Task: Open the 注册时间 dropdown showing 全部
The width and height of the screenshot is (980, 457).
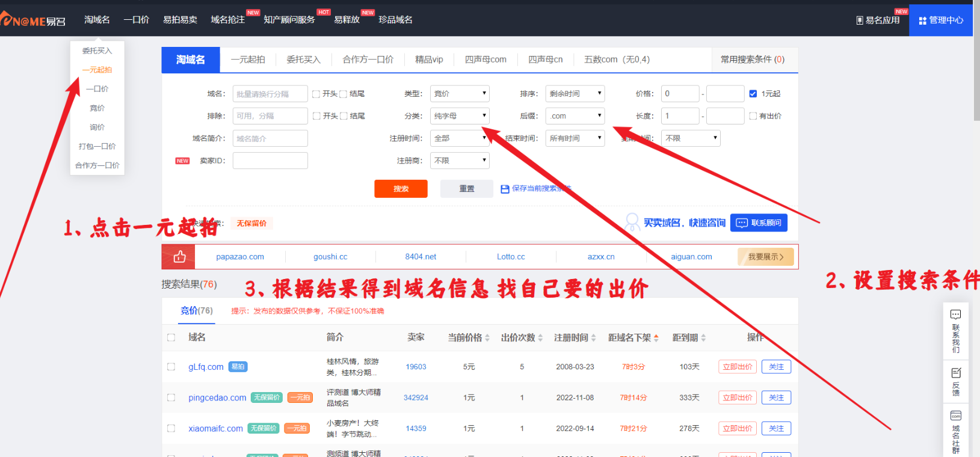Action: [x=460, y=138]
